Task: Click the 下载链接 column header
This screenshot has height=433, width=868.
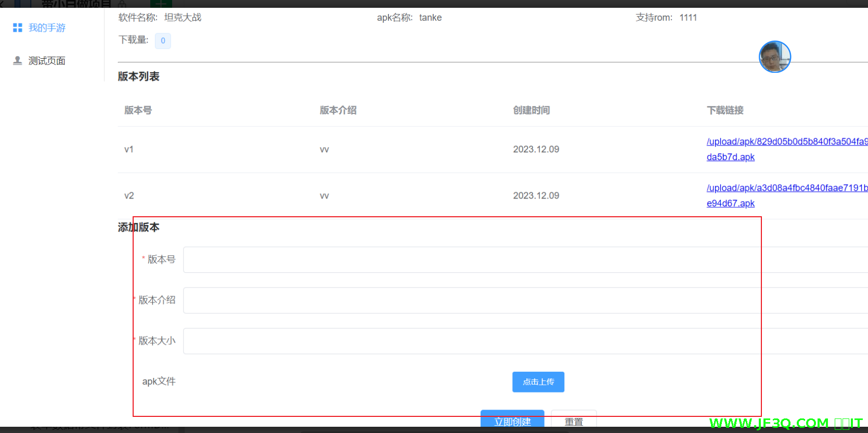Action: point(725,110)
